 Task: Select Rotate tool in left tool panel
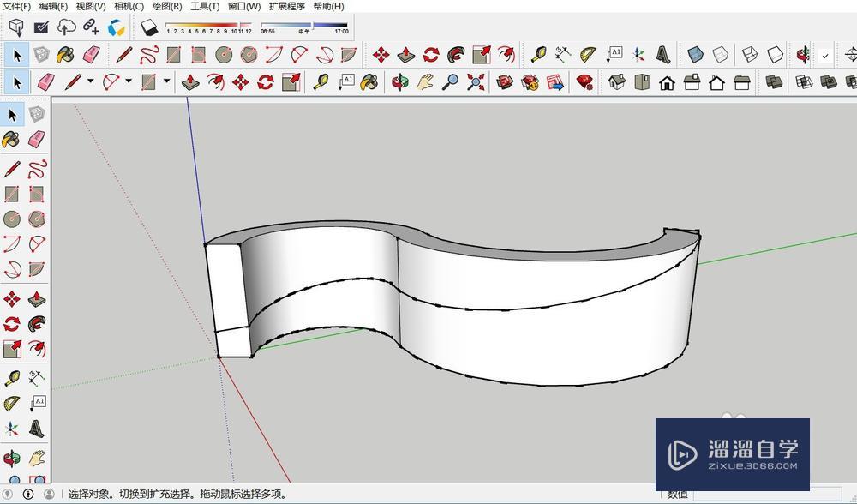tap(11, 324)
